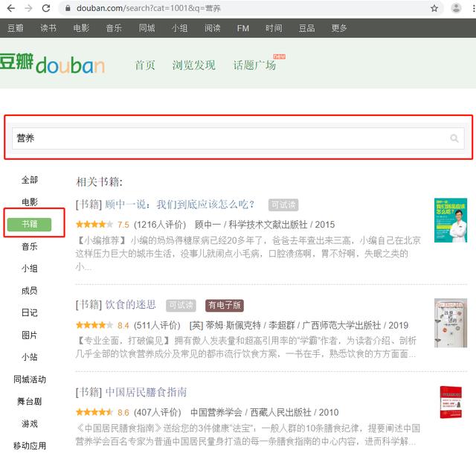Image resolution: width=476 pixels, height=456 pixels.
Task: Bookmark this page with star icon
Action: pyautogui.click(x=434, y=8)
